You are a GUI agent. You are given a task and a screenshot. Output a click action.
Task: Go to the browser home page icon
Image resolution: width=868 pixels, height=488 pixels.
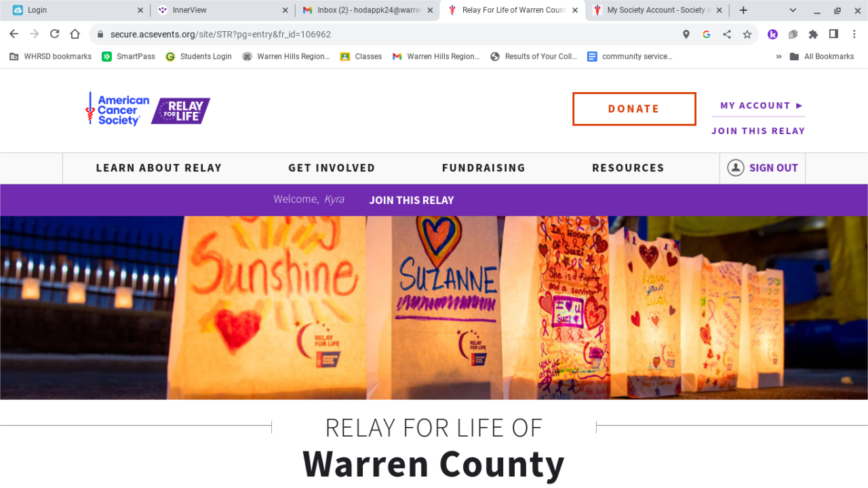coord(75,34)
